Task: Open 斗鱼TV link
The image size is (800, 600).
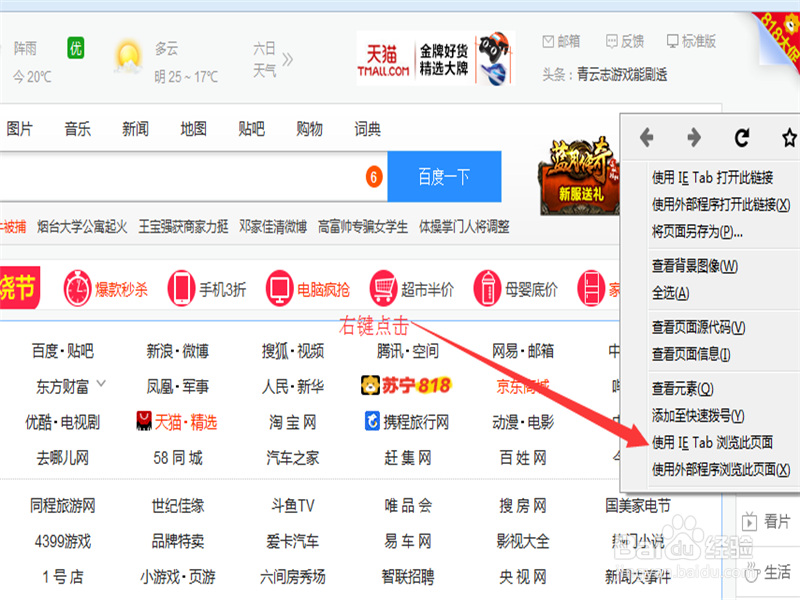Action: coord(293,506)
